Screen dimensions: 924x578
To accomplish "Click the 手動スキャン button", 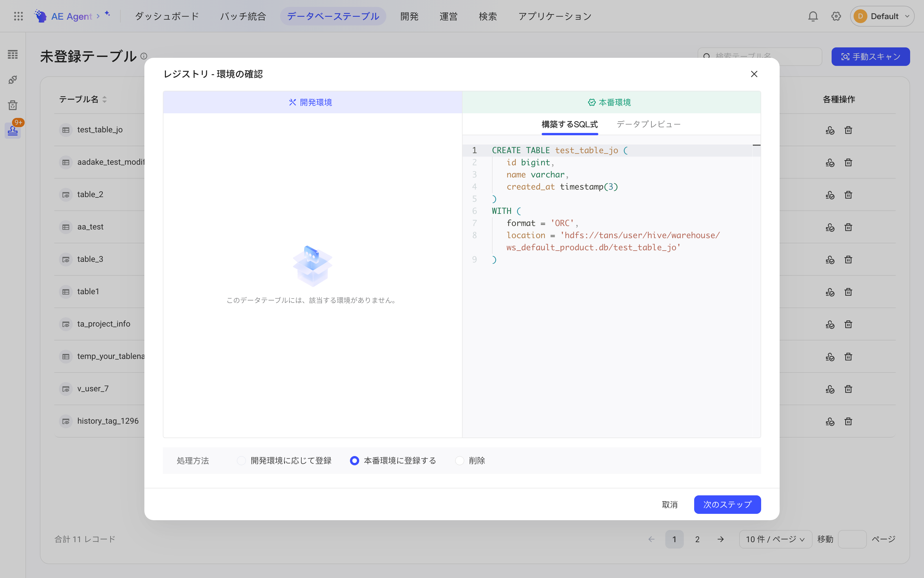I will tap(871, 57).
